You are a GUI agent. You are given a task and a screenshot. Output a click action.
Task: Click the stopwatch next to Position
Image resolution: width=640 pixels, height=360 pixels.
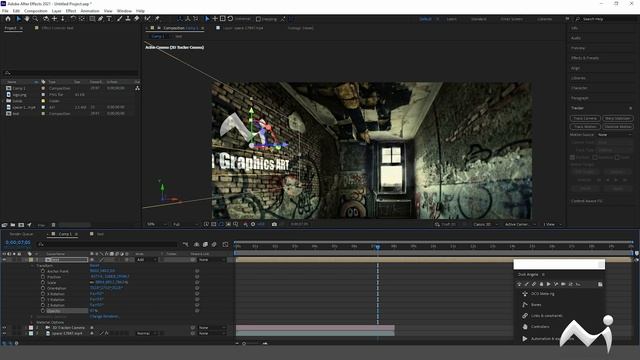tap(43, 277)
